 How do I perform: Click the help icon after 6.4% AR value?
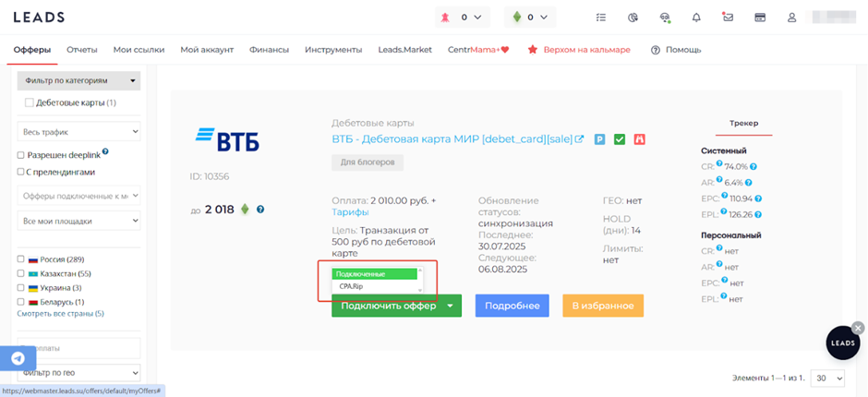749,182
